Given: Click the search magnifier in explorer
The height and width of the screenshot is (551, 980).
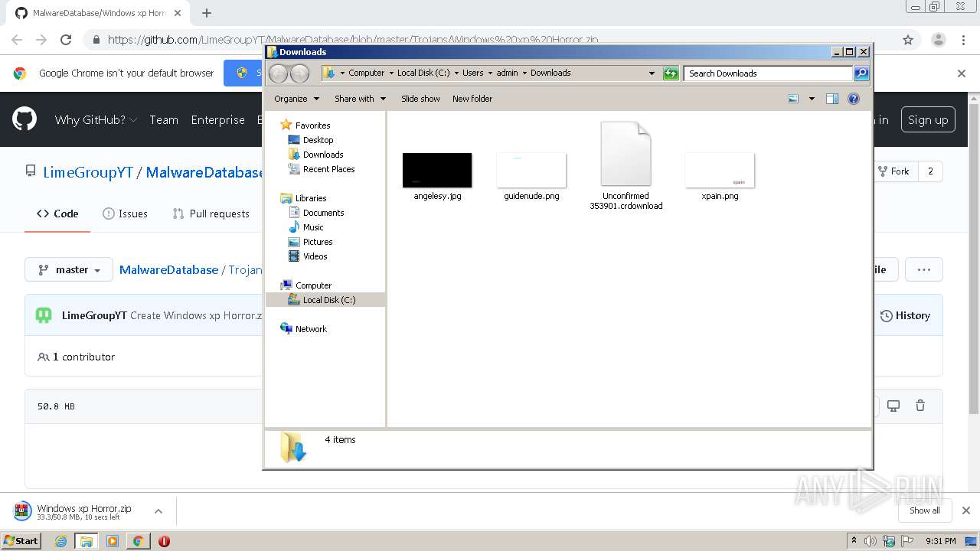Looking at the screenshot, I should click(x=861, y=73).
